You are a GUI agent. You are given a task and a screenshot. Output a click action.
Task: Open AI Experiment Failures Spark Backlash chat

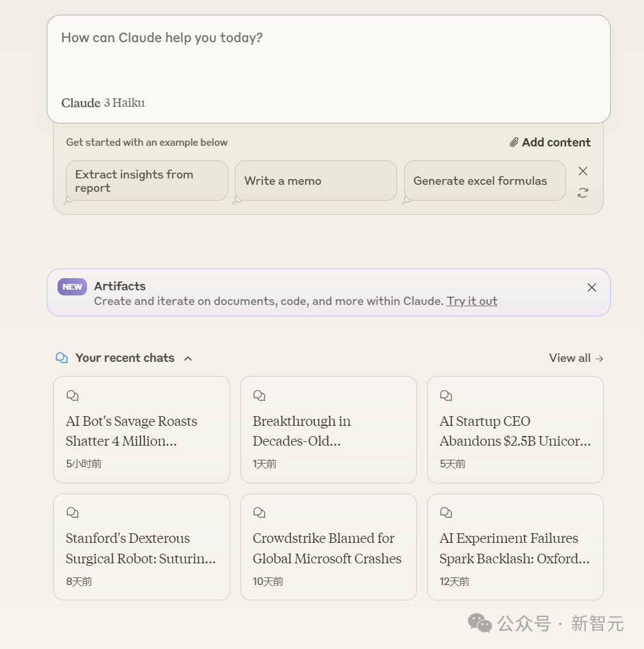pos(515,547)
